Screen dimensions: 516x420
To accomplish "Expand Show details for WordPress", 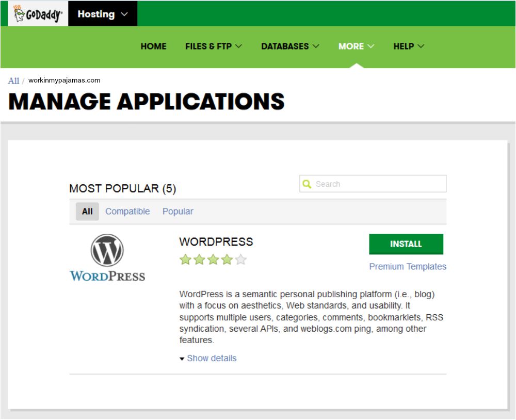I will click(x=211, y=359).
